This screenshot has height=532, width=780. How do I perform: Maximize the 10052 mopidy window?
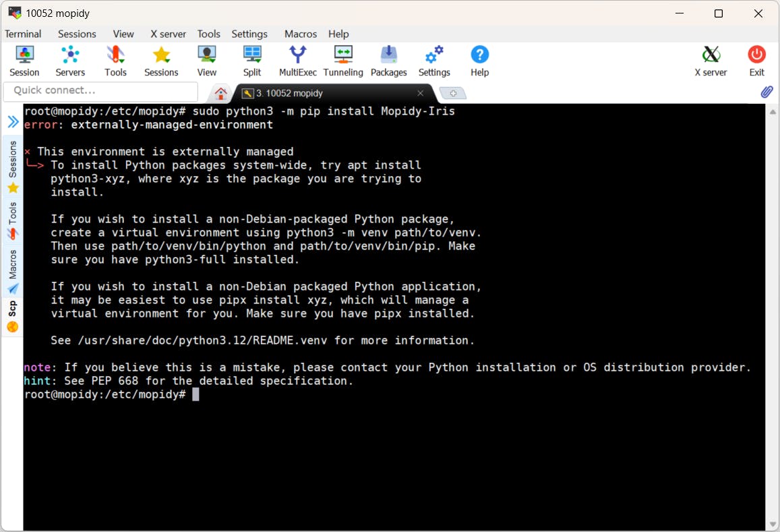(x=719, y=13)
